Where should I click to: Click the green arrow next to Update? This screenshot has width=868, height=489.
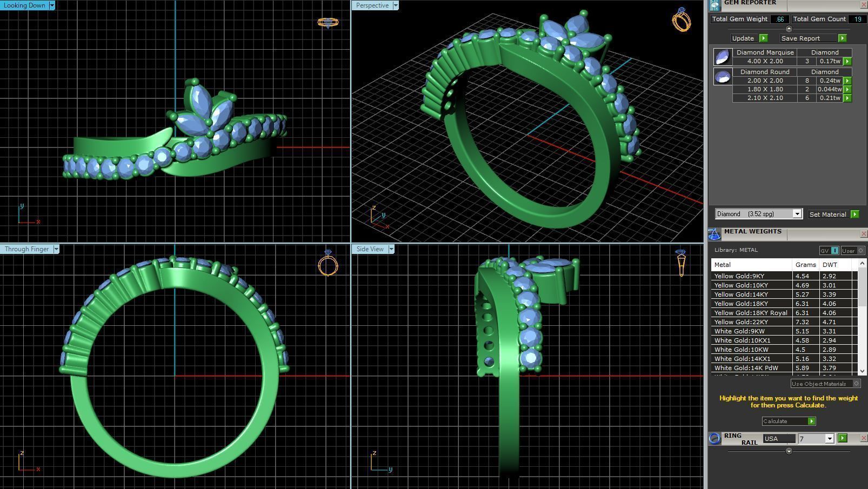[763, 38]
